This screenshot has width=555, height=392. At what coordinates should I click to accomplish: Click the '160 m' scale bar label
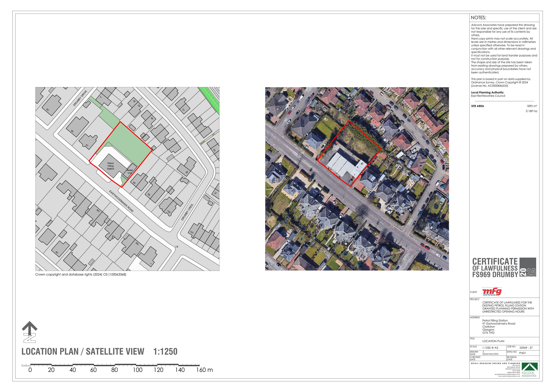204,370
